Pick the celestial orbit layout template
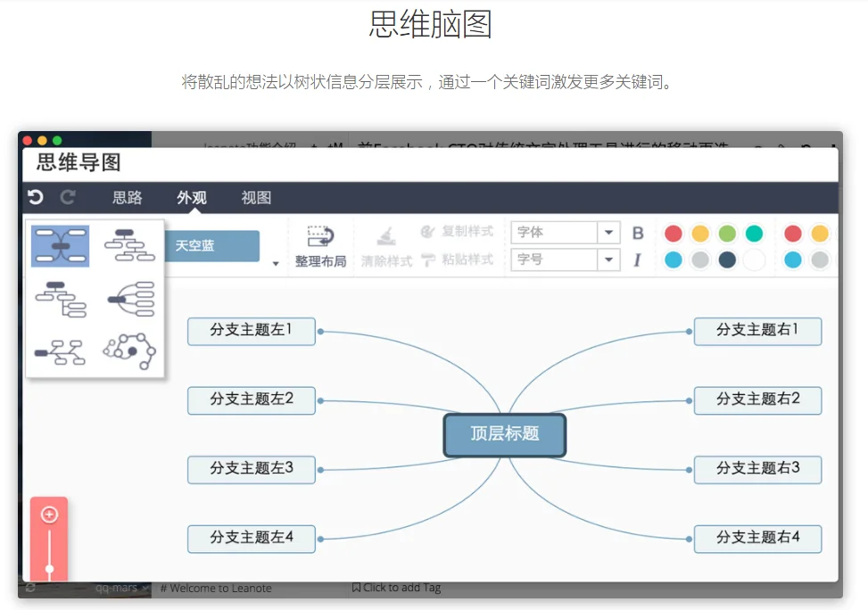868x610 pixels. coord(129,351)
